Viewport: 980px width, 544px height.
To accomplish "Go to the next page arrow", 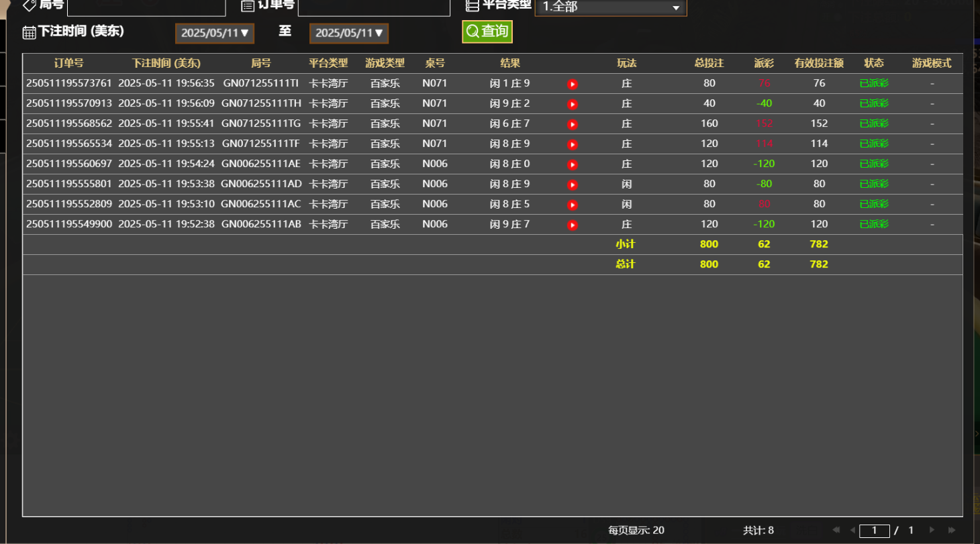I will tap(932, 530).
